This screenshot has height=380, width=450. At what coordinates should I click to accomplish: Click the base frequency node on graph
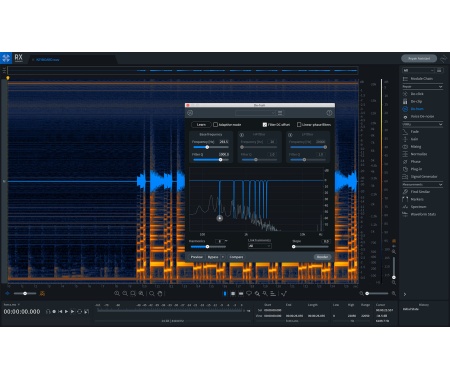[220, 218]
